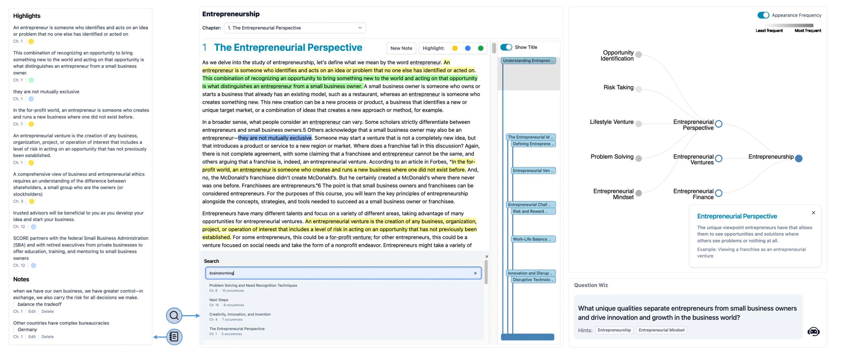Select the Lifestyle Venture graph node

pos(638,124)
